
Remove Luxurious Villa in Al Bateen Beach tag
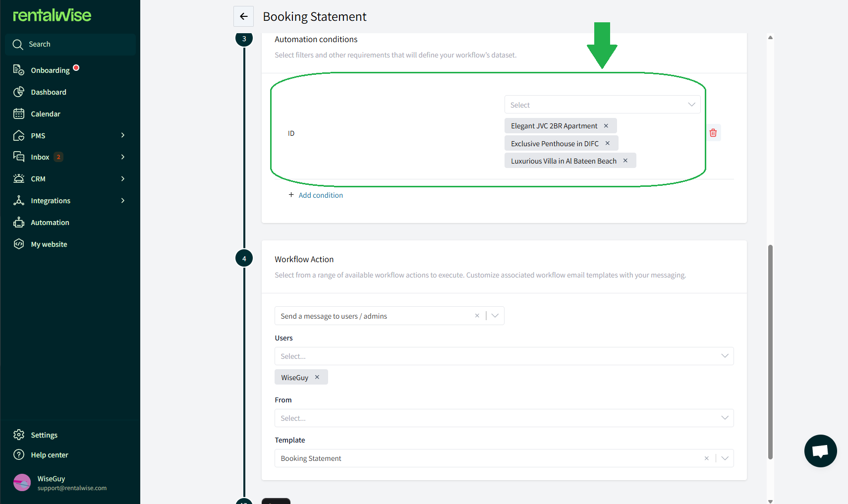point(625,161)
